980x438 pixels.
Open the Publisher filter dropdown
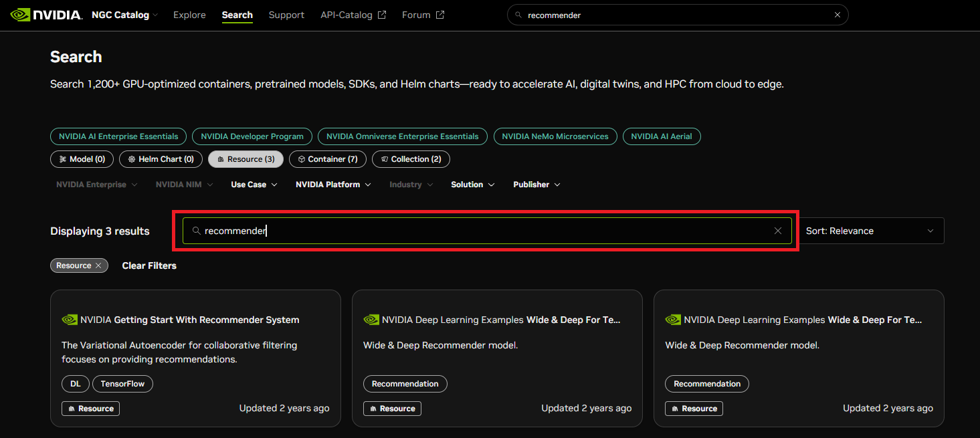click(536, 185)
